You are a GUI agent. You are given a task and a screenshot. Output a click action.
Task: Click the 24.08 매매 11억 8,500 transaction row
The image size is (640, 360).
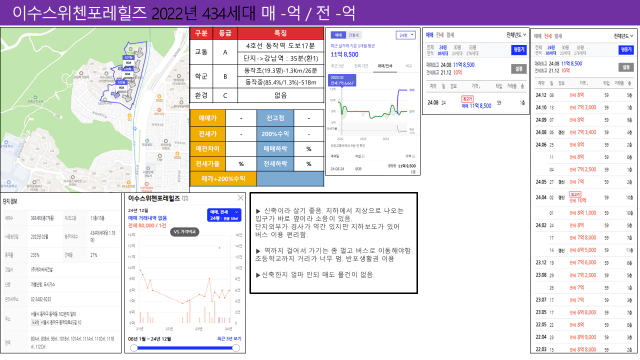coord(476,103)
